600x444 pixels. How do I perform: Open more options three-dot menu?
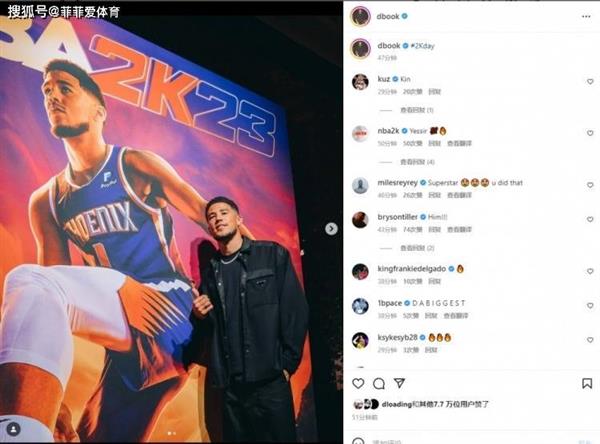click(586, 16)
